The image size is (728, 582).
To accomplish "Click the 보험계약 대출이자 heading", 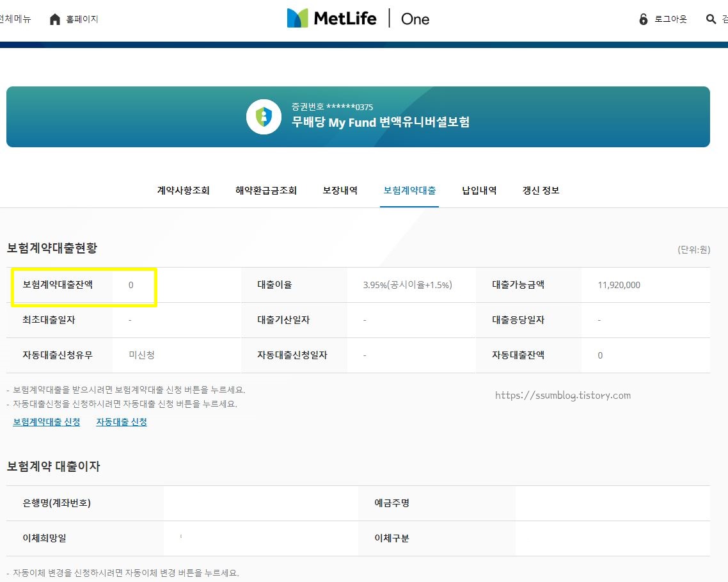I will [53, 466].
